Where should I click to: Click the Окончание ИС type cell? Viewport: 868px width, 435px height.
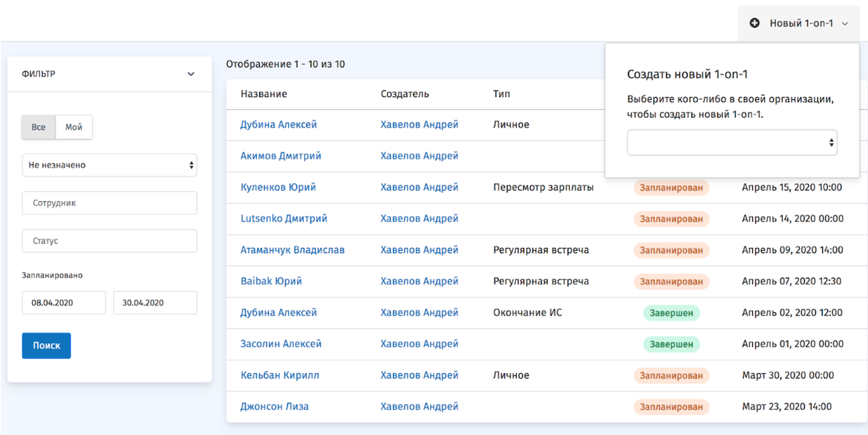click(x=528, y=312)
